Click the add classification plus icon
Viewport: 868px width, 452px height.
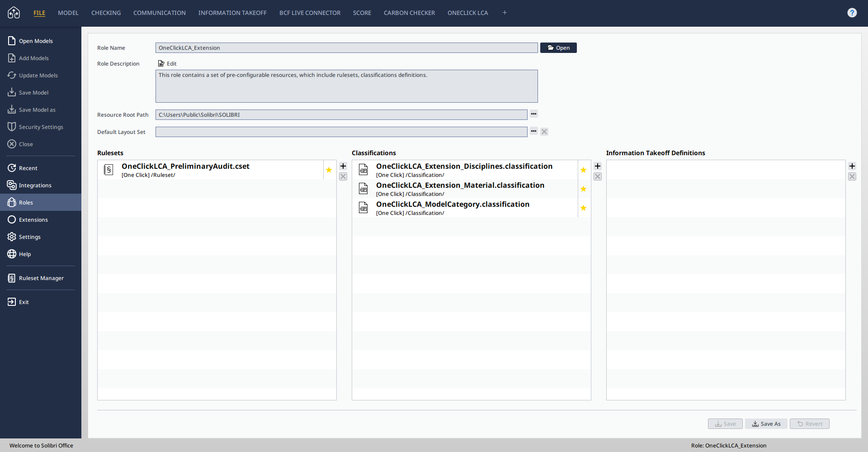tap(598, 166)
